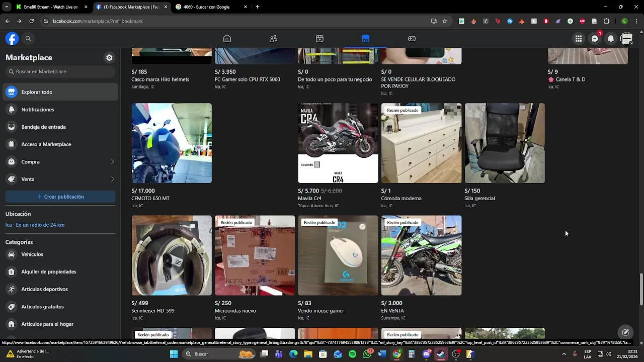This screenshot has width=644, height=362.
Task: Open the Canela T & D listing title
Action: tap(567, 79)
